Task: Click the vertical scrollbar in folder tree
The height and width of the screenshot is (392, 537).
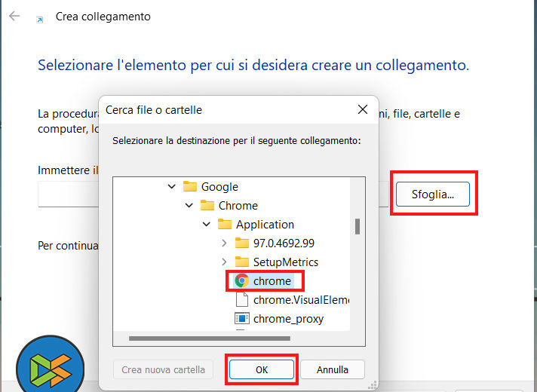Action: (x=357, y=226)
